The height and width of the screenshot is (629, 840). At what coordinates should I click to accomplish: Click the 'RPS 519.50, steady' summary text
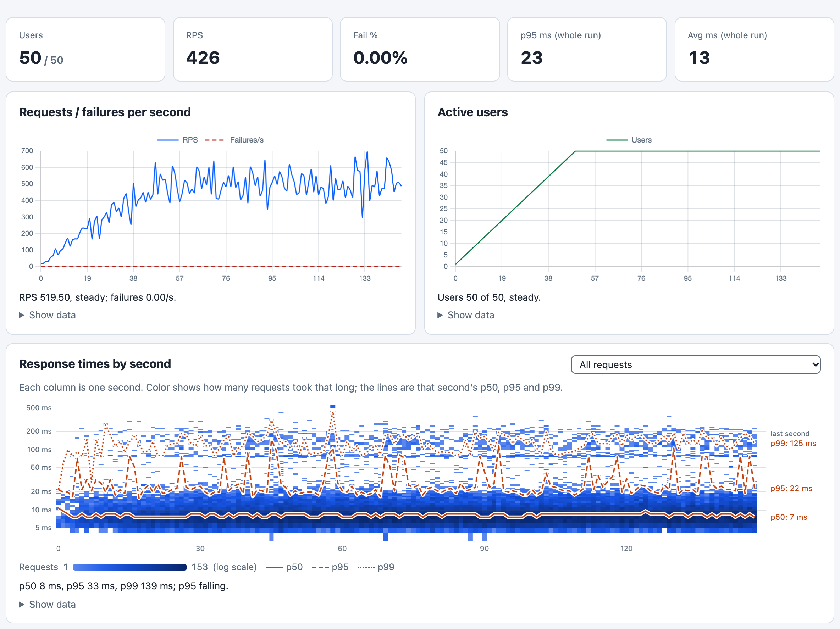pyautogui.click(x=98, y=297)
